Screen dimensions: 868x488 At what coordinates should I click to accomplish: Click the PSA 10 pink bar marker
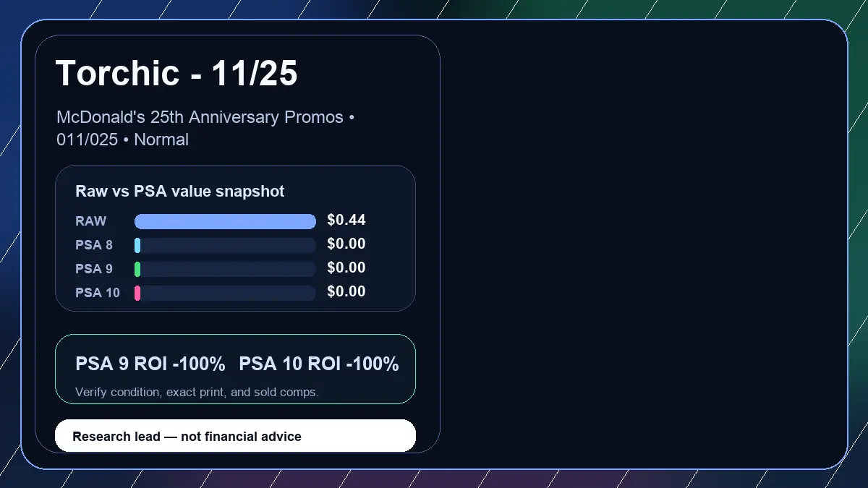tap(137, 293)
